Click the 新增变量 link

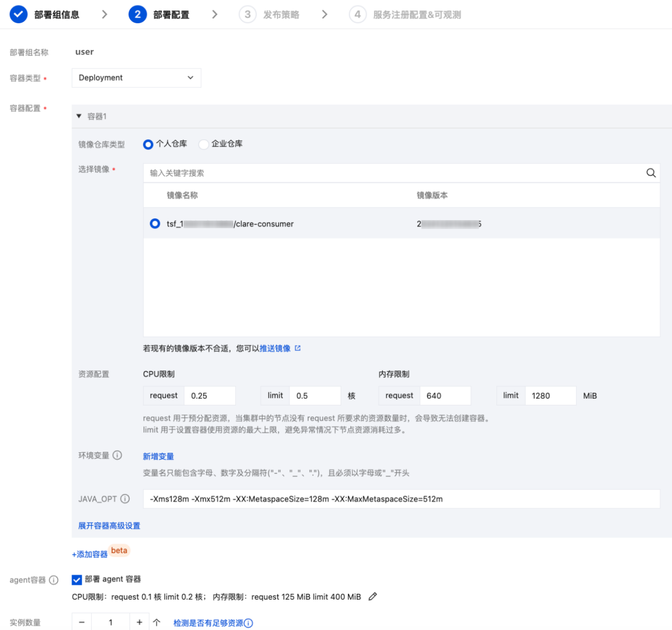click(158, 456)
